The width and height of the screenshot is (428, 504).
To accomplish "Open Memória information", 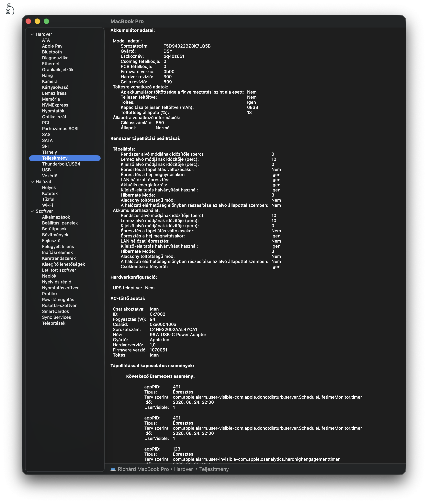I will (x=51, y=99).
